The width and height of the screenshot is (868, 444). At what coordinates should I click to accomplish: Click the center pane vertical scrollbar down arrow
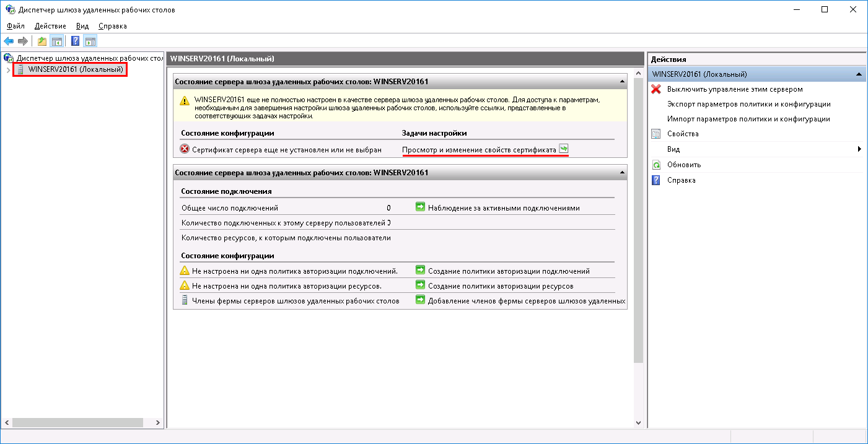point(639,422)
